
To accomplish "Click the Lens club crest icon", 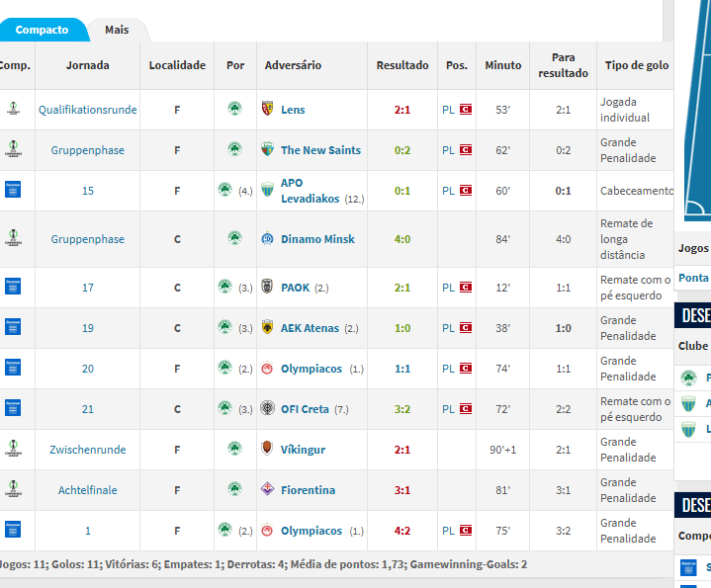I will pyautogui.click(x=267, y=110).
